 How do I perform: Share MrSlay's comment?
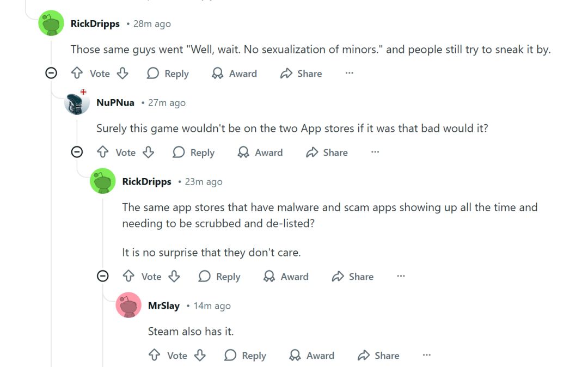[x=378, y=355]
